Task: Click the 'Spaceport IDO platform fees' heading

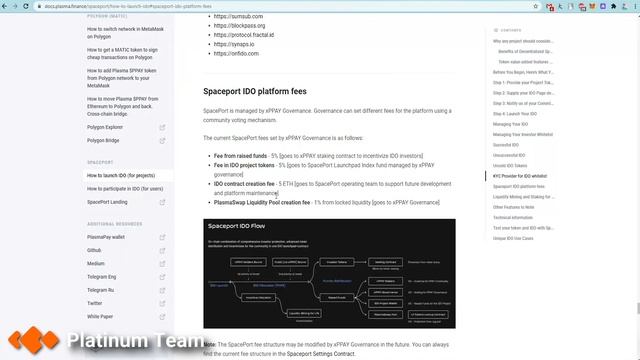Action: click(x=255, y=91)
